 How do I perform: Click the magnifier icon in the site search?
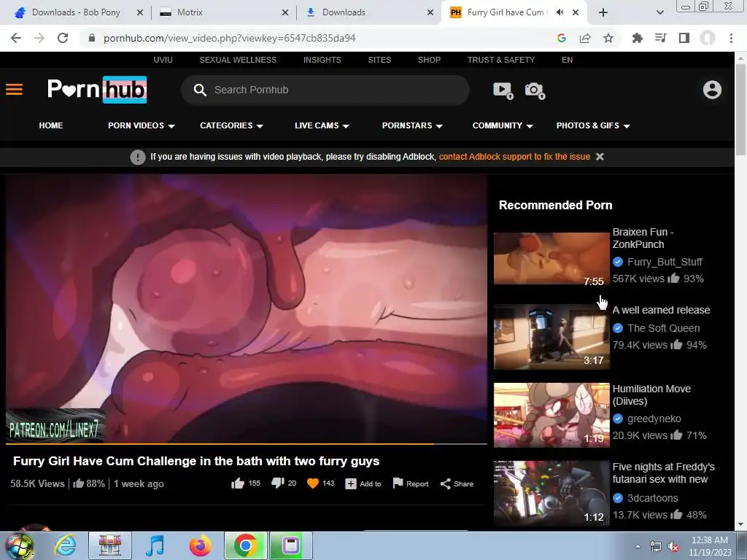point(200,90)
